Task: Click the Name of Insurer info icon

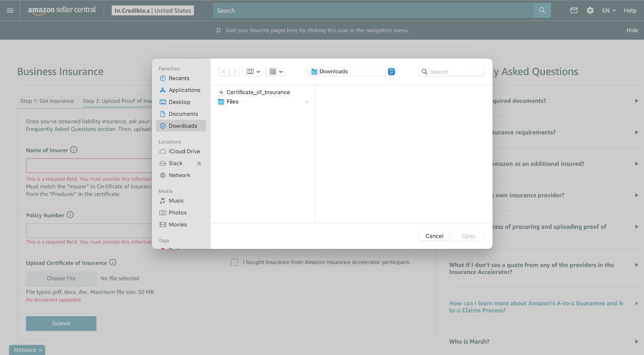Action: (74, 150)
